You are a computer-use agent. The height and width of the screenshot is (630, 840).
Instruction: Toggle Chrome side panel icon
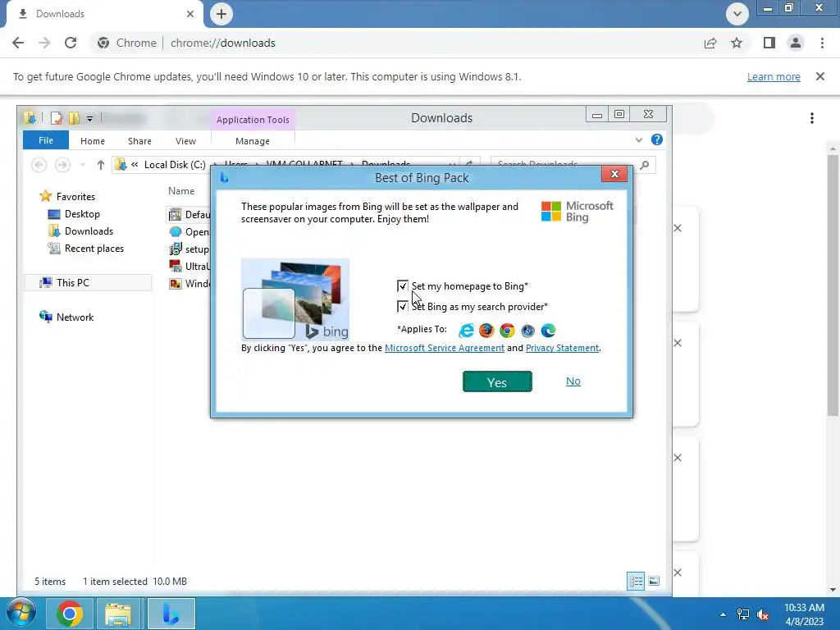(x=769, y=43)
